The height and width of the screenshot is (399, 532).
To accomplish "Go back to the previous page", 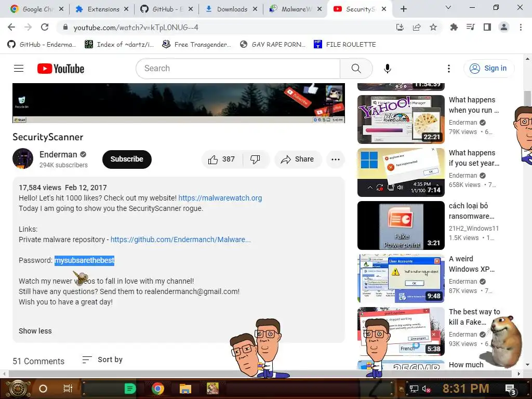I will pyautogui.click(x=11, y=27).
